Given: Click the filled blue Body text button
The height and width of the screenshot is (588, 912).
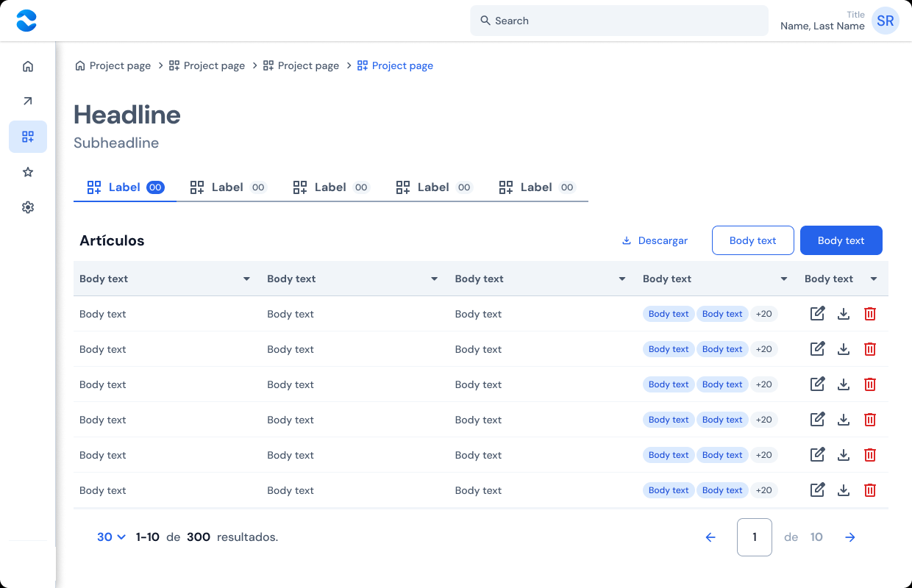Looking at the screenshot, I should [841, 240].
